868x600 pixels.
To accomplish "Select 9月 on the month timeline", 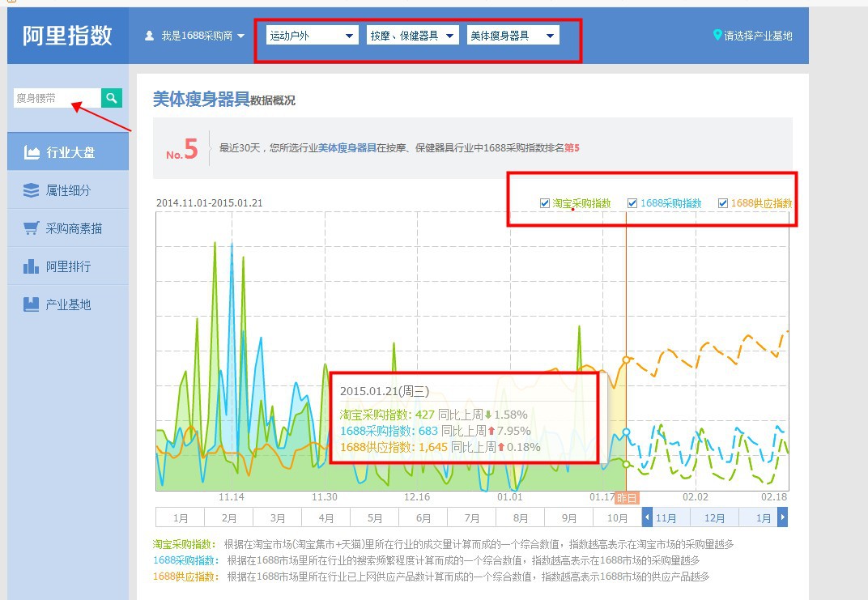I will click(x=569, y=517).
